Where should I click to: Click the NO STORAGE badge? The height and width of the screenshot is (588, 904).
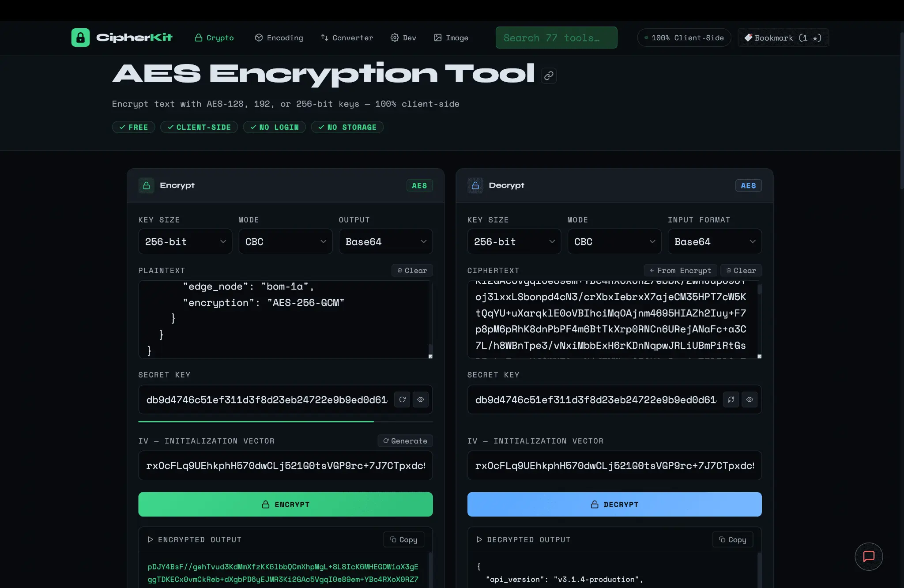(347, 127)
